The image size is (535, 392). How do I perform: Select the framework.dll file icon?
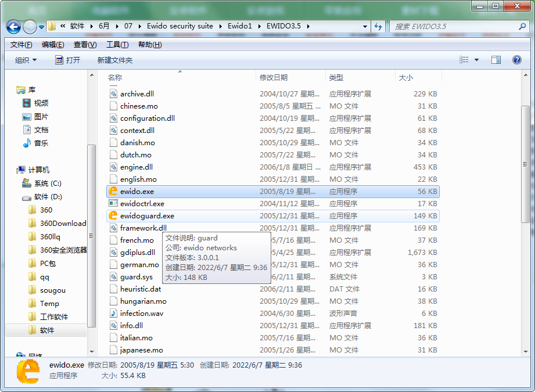tap(113, 228)
